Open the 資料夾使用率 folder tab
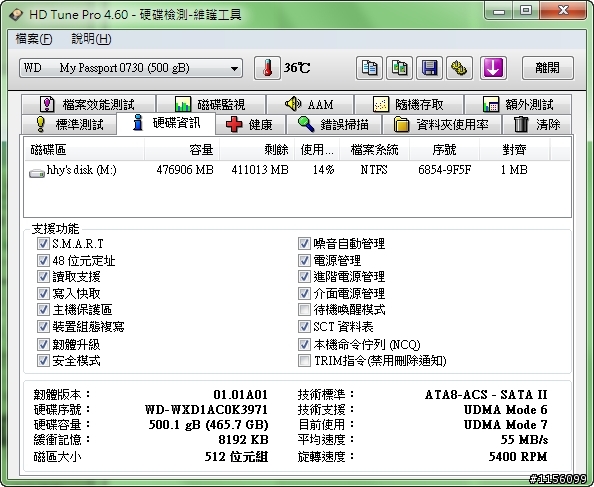This screenshot has width=594, height=487. pos(441,125)
